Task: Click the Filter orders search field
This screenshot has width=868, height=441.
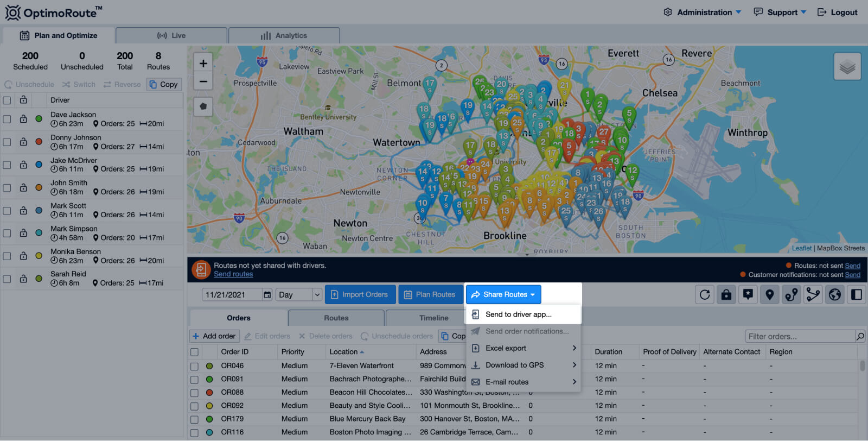Action: click(799, 337)
